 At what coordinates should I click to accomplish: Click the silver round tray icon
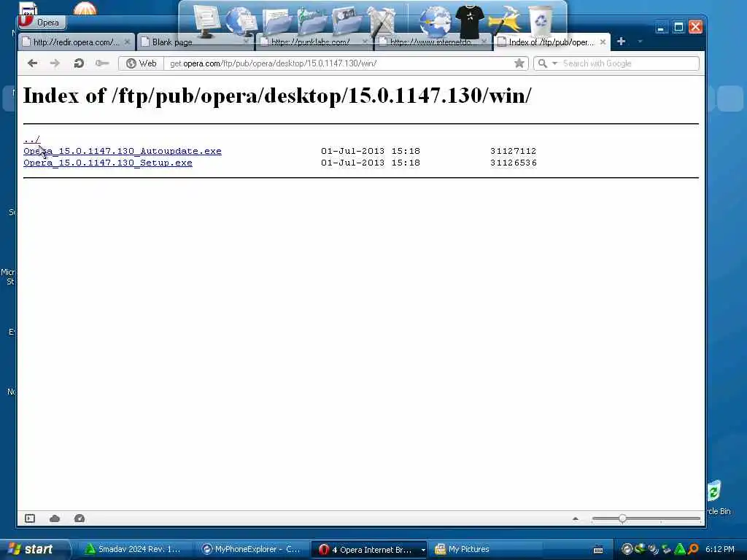pyautogui.click(x=627, y=549)
